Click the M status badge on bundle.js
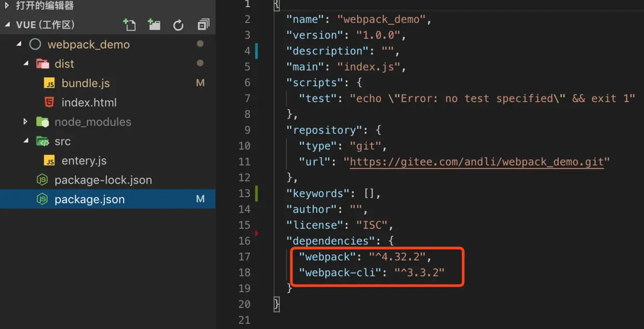Screen dimensions: 644x329 (200, 83)
